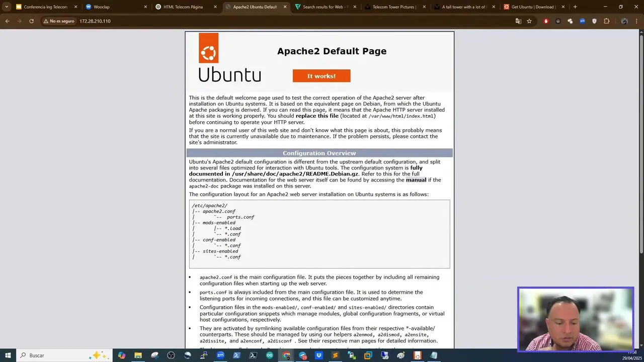The image size is (644, 362).
Task: Click the taskbar clock and date
Action: (x=632, y=355)
